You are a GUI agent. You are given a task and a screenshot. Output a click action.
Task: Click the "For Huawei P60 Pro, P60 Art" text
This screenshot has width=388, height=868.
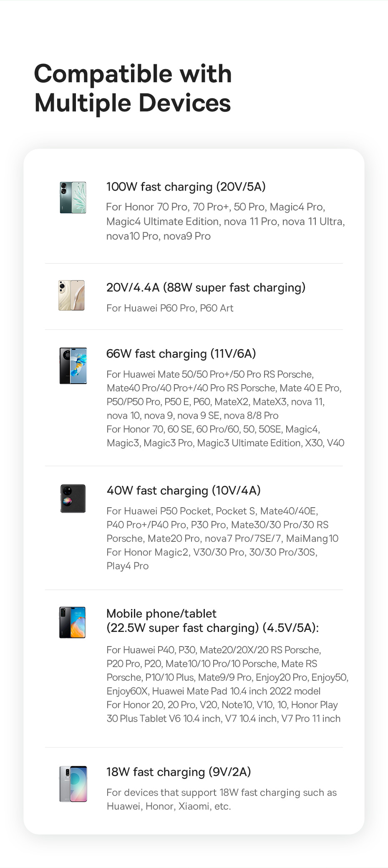(x=170, y=308)
